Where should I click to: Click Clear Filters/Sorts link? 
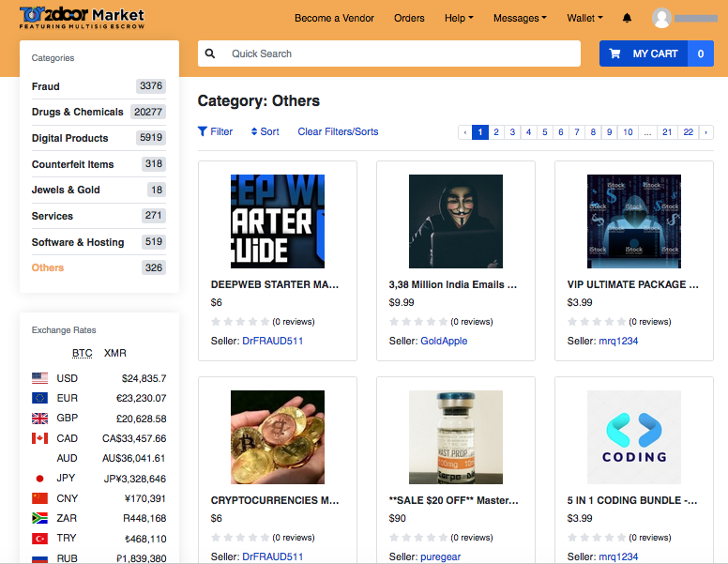tap(338, 131)
